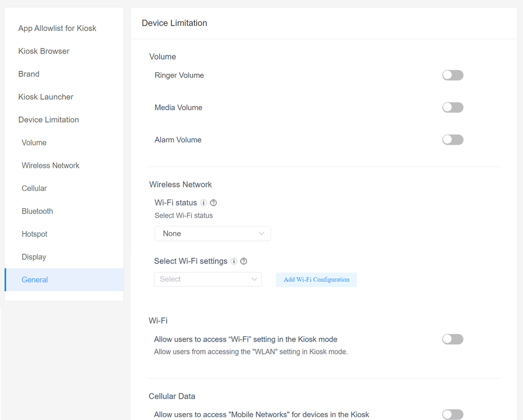
Task: Select Cellular in the sidebar
Action: pos(34,188)
